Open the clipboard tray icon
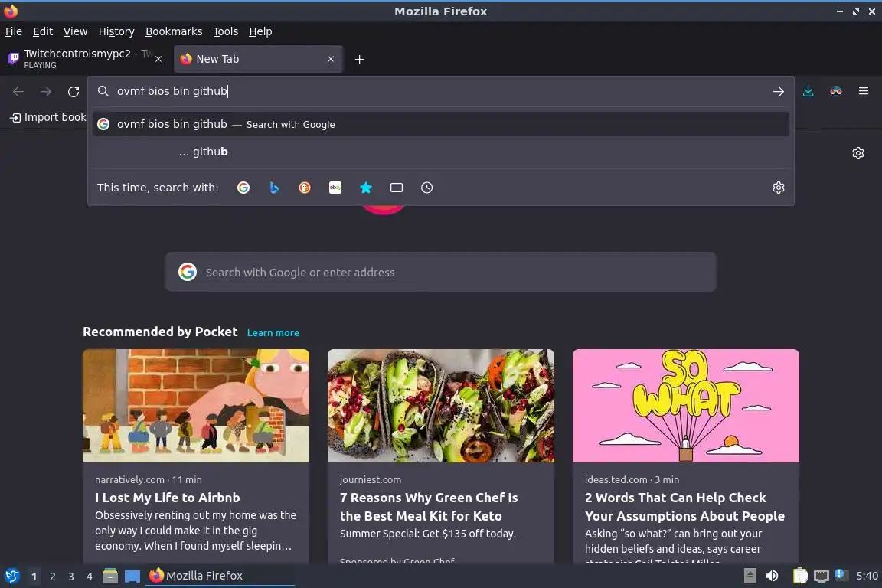The width and height of the screenshot is (882, 588). pos(800,576)
